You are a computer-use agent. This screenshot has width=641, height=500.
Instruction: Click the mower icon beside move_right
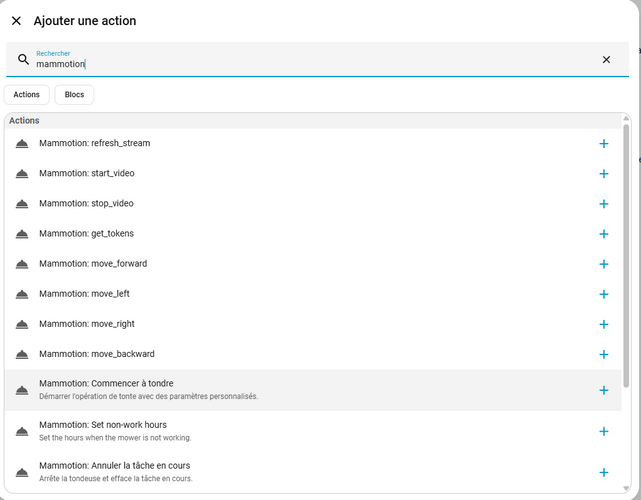(22, 324)
